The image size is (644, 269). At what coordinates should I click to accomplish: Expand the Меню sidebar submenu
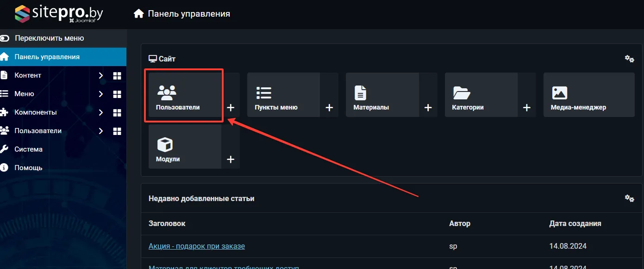[x=100, y=94]
